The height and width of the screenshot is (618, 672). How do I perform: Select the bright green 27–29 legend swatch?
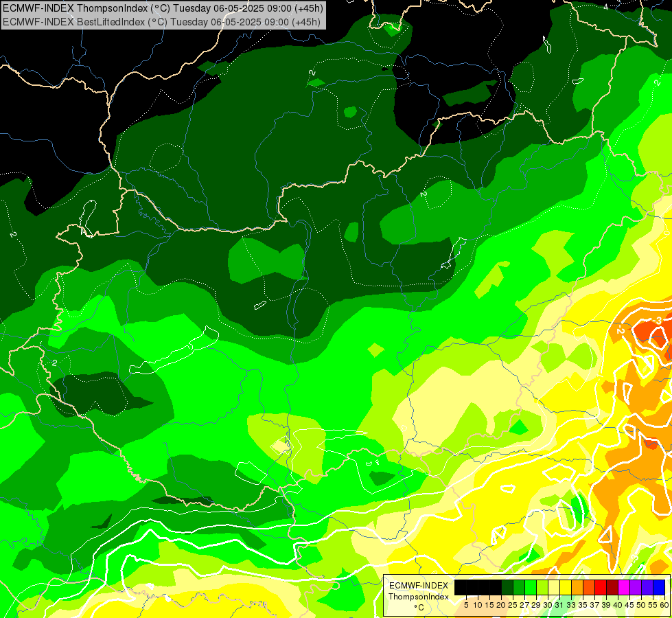pyautogui.click(x=531, y=587)
